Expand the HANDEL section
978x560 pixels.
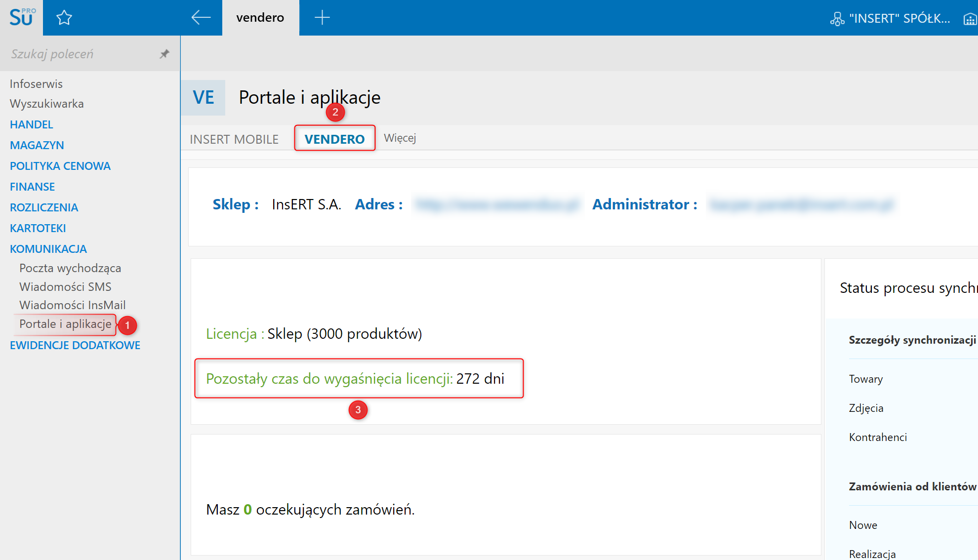[32, 124]
